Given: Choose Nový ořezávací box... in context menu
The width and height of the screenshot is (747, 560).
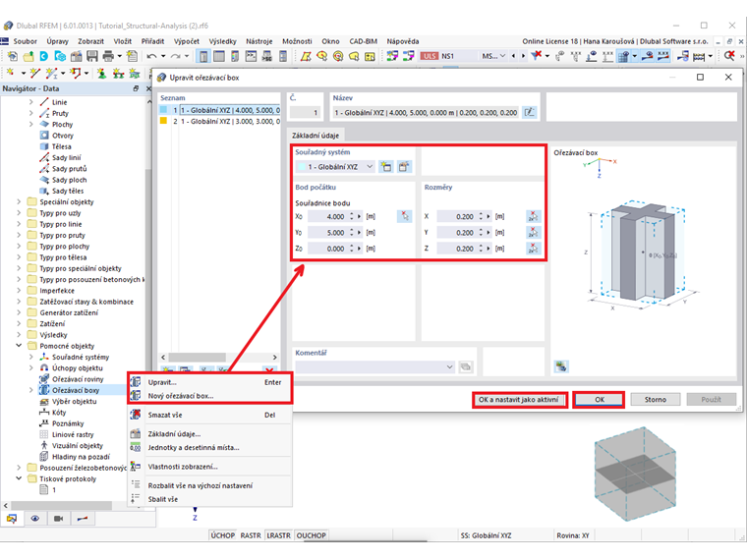Looking at the screenshot, I should (210, 396).
